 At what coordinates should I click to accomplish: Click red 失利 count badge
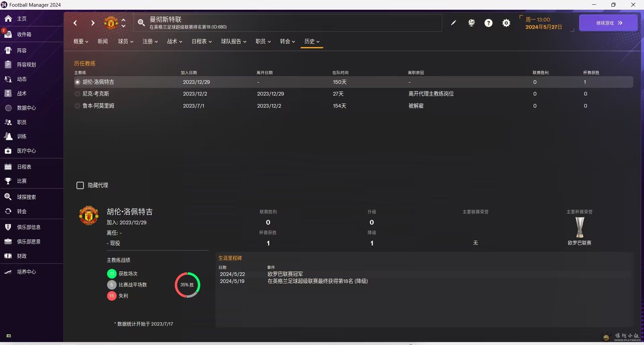112,296
